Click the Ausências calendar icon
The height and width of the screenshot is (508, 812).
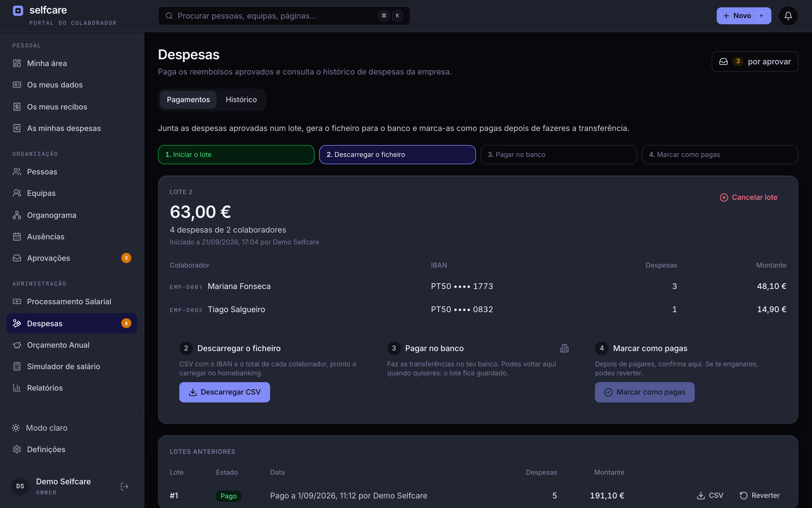[17, 237]
